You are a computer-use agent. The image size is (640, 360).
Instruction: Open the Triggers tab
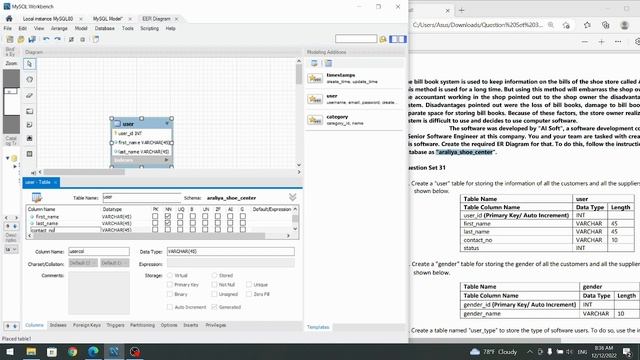click(116, 325)
